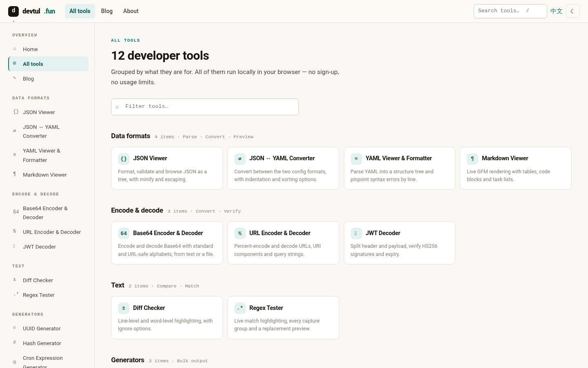Screen dimensions: 588x368
Task: Open Markdown Viewer card title
Action: coord(505,158)
